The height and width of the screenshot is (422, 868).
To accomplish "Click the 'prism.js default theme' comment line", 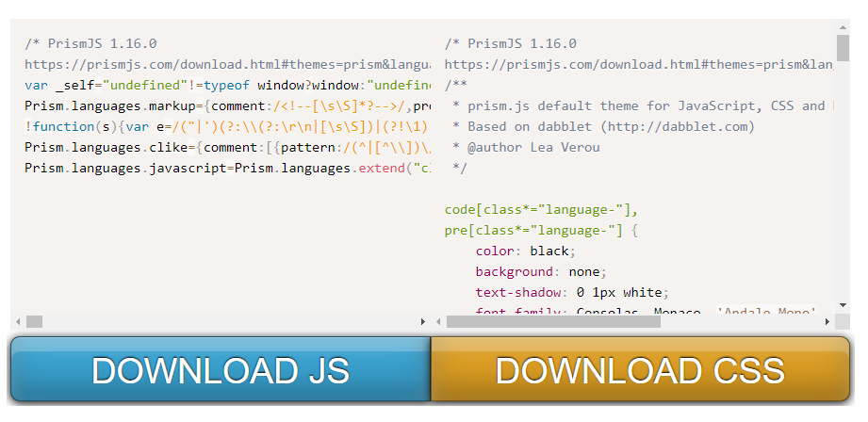I will pos(643,106).
